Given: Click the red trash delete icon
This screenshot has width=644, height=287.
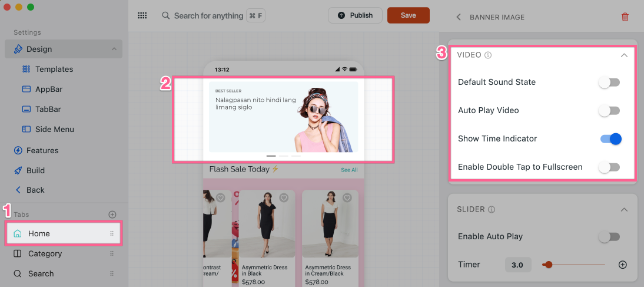Looking at the screenshot, I should coord(625,17).
